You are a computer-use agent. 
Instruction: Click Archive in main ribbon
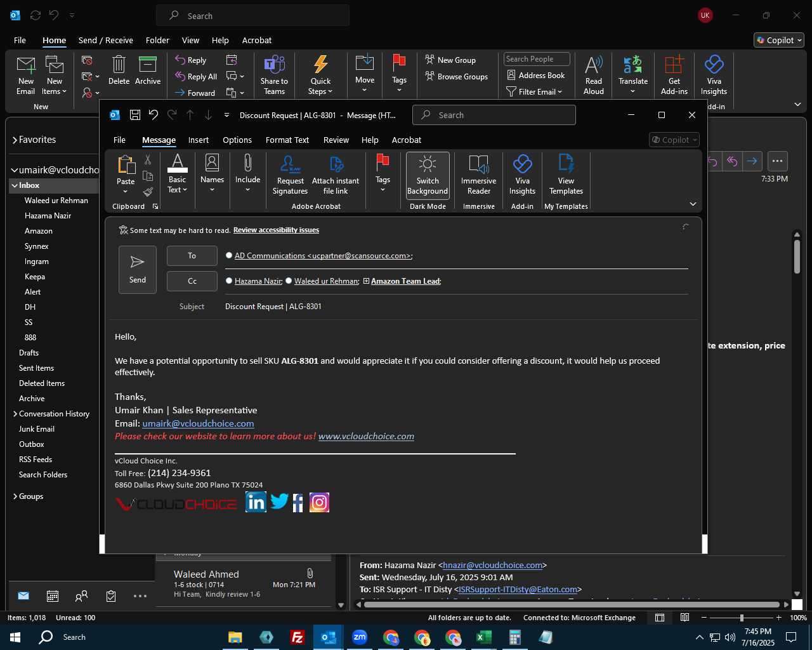(x=148, y=70)
